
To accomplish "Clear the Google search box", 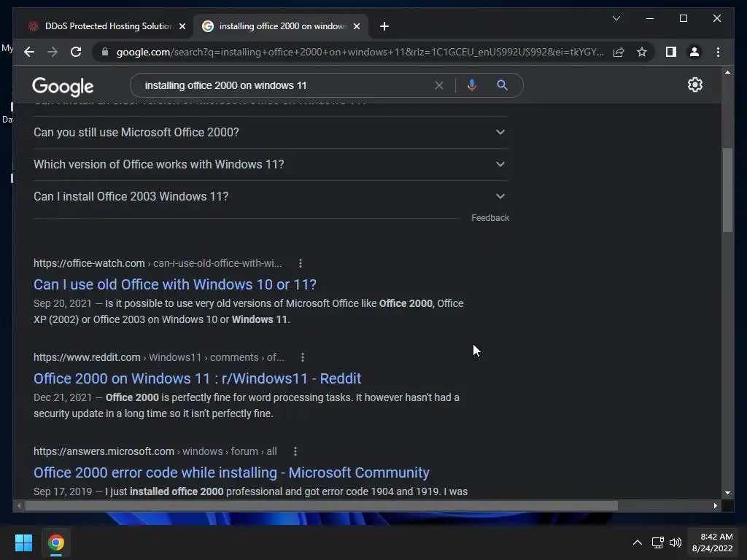I will 438,85.
